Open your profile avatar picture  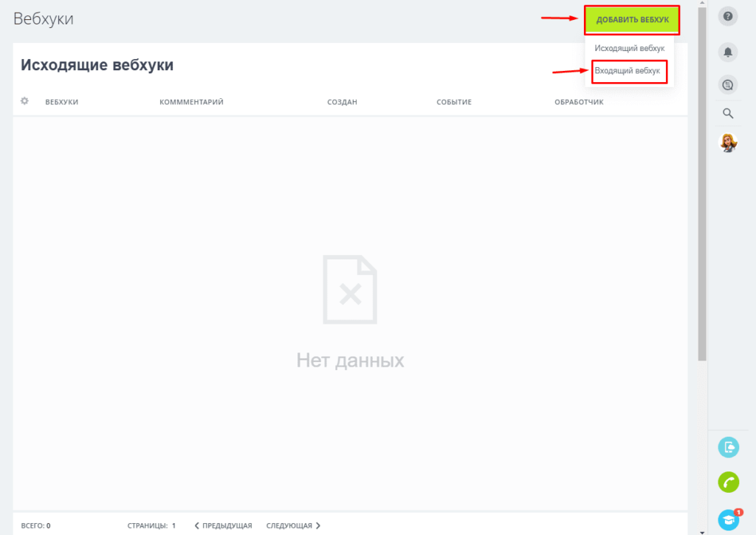click(x=728, y=143)
